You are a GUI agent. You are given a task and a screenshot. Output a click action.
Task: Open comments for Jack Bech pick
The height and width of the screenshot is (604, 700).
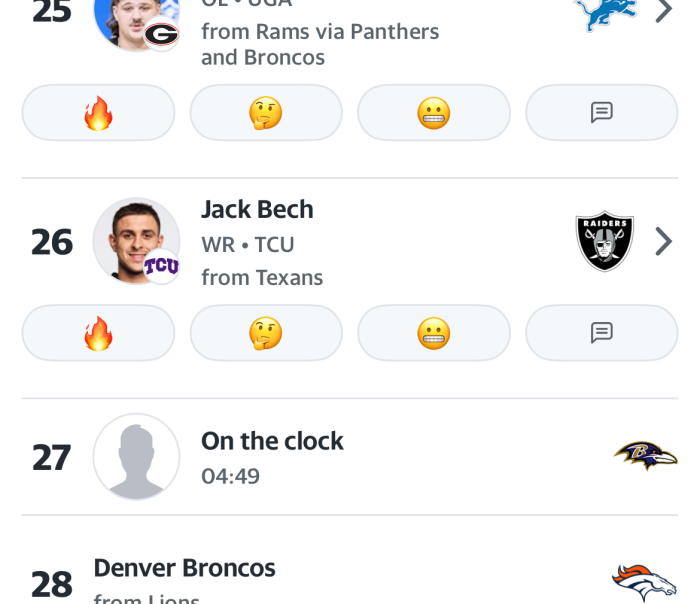coord(601,333)
